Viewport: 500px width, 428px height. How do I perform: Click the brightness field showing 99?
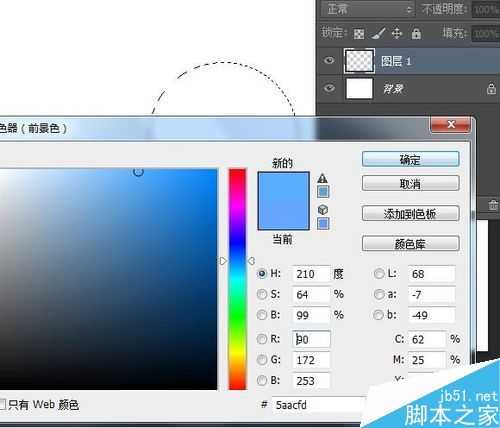click(311, 315)
